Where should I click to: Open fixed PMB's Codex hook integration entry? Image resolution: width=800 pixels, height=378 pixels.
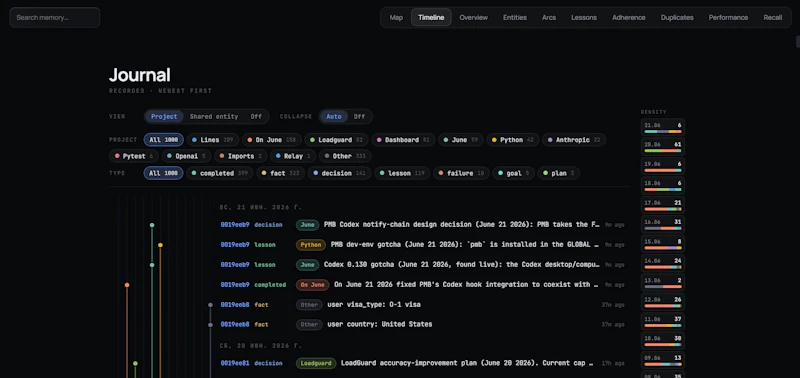pyautogui.click(x=422, y=285)
